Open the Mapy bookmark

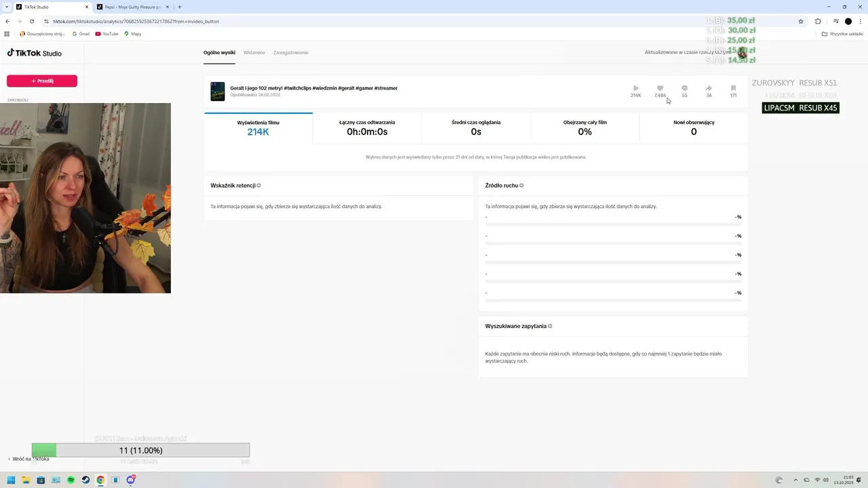[x=133, y=34]
